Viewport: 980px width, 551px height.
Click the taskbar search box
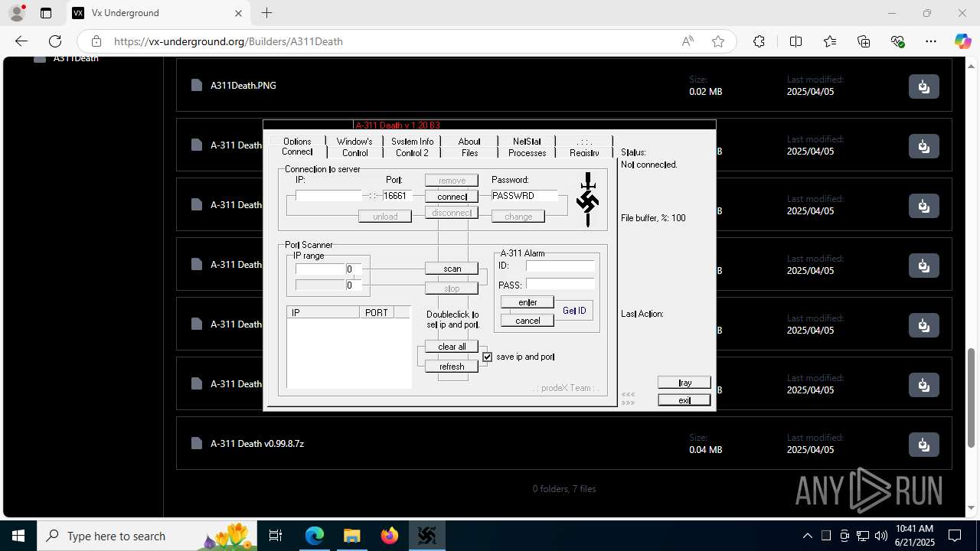point(148,536)
